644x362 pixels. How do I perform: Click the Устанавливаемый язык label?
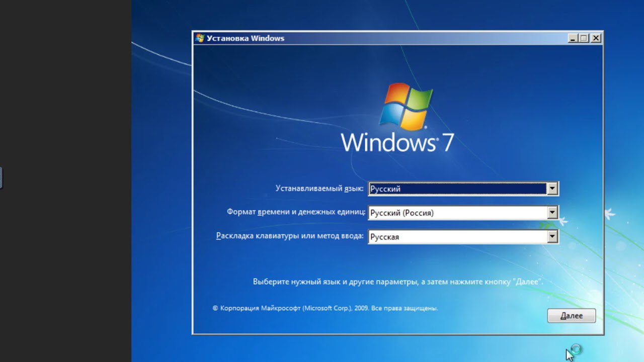[x=319, y=188]
